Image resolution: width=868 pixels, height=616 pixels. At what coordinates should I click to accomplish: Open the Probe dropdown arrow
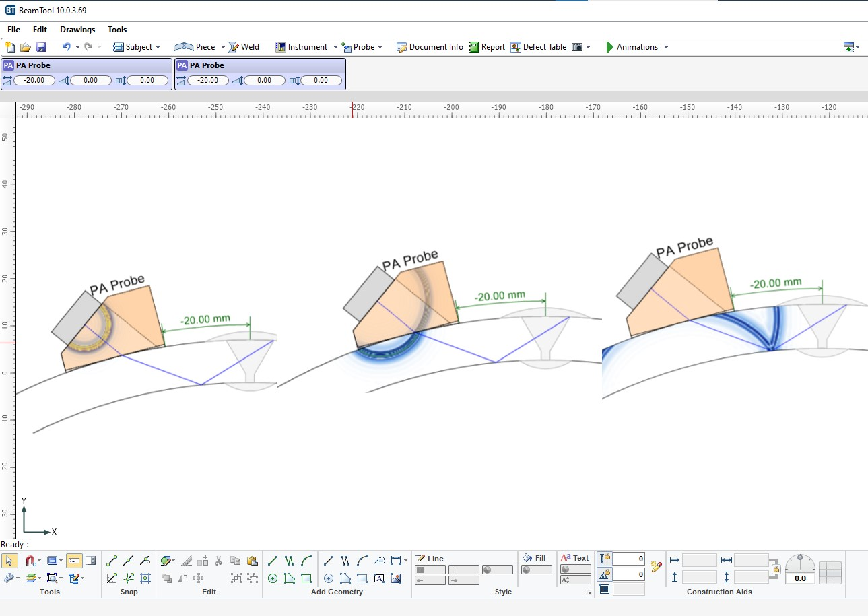tap(380, 47)
